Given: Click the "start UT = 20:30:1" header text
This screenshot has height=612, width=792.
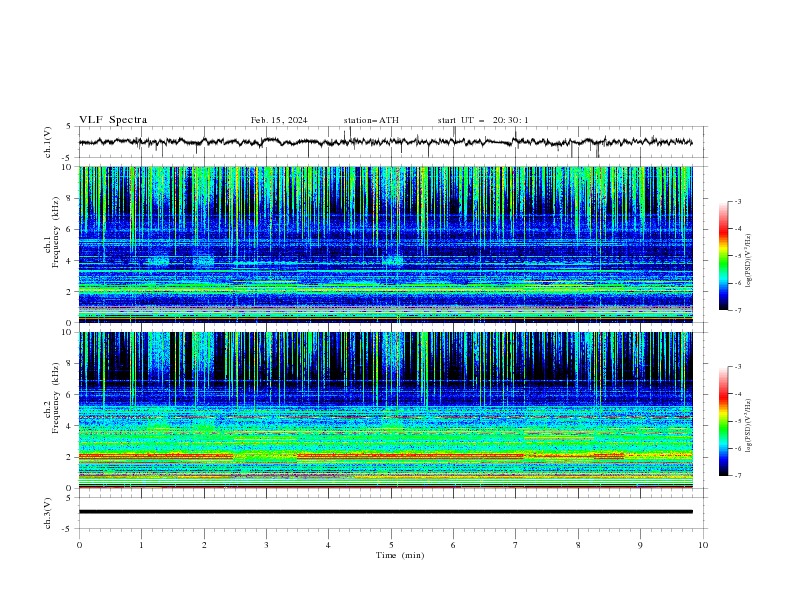Looking at the screenshot, I should (x=483, y=120).
